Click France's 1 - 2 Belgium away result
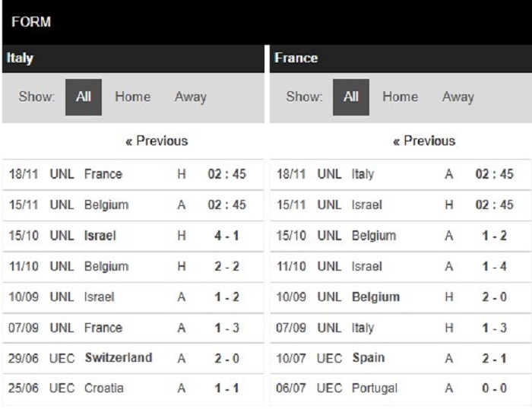 [401, 236]
